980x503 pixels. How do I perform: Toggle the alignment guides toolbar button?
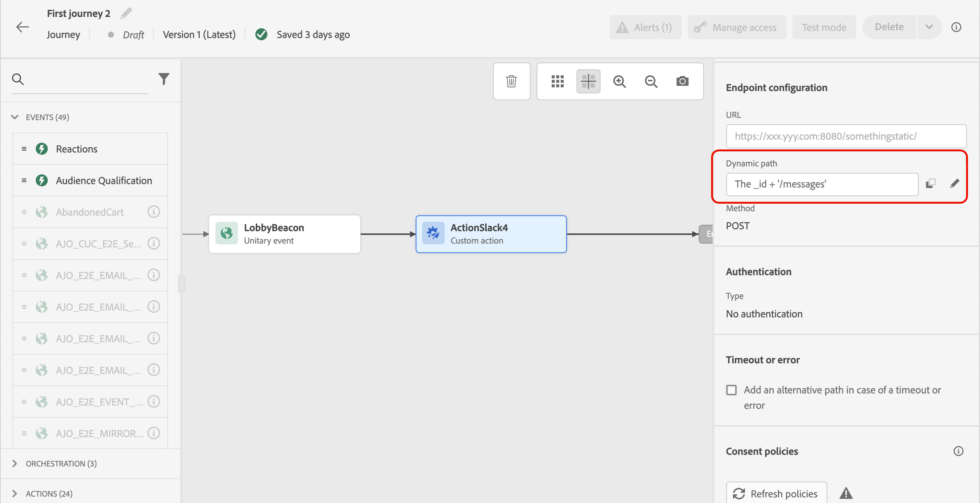pos(588,81)
